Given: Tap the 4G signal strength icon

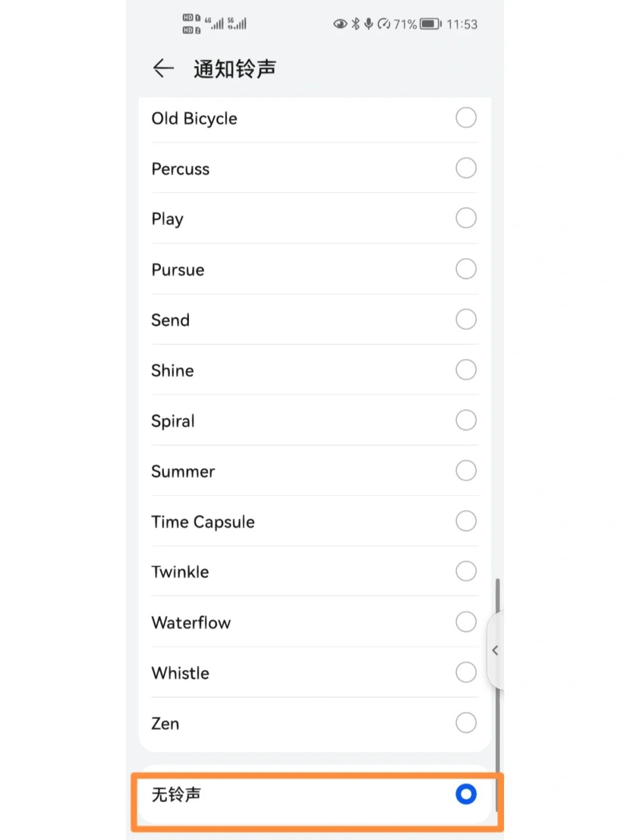Looking at the screenshot, I should click(214, 23).
